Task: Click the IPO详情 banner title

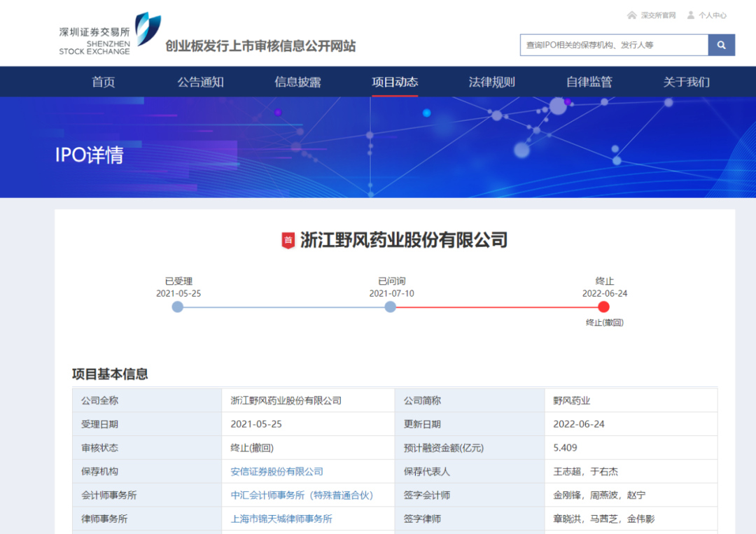Action: tap(89, 155)
